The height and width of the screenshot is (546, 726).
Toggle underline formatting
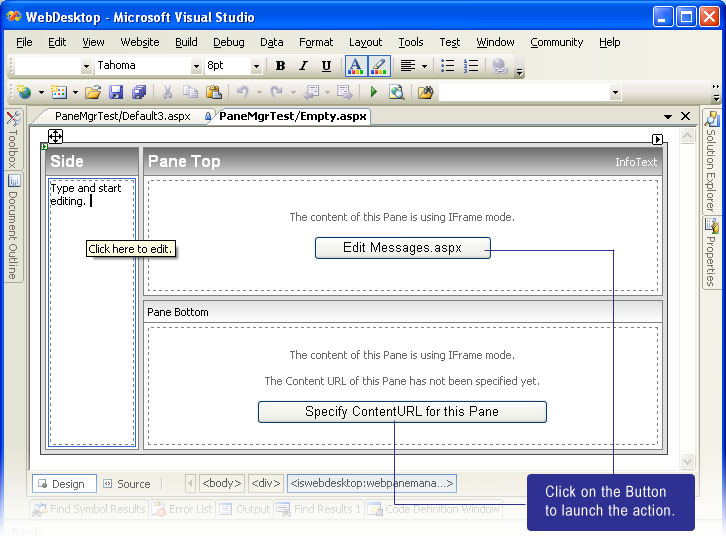326,66
